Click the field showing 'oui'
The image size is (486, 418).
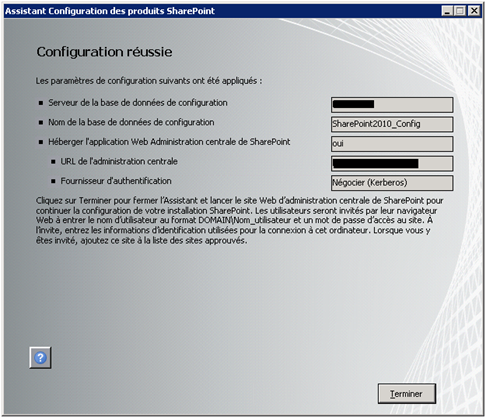click(392, 144)
